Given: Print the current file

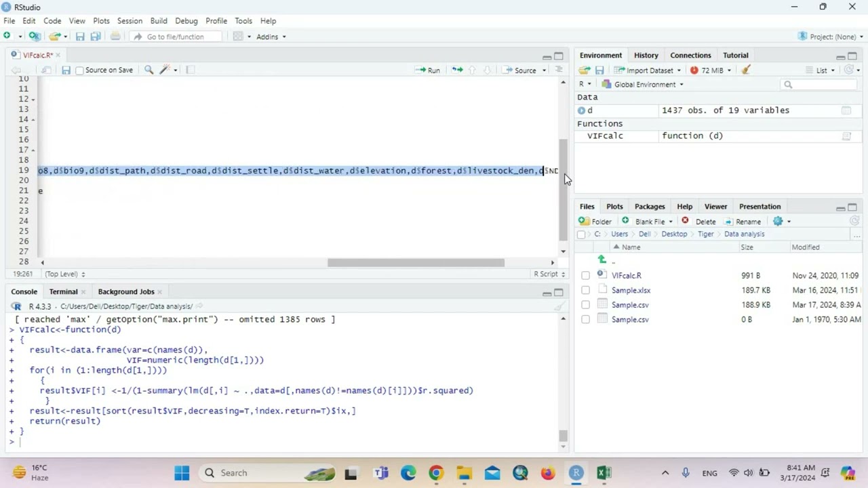Looking at the screenshot, I should (115, 37).
